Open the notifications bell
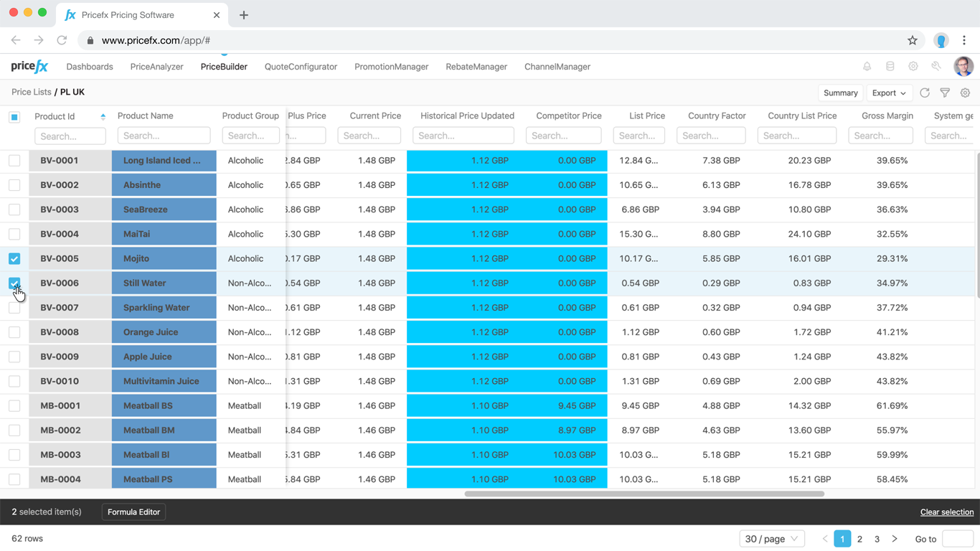Image resolution: width=980 pixels, height=551 pixels. 867,67
